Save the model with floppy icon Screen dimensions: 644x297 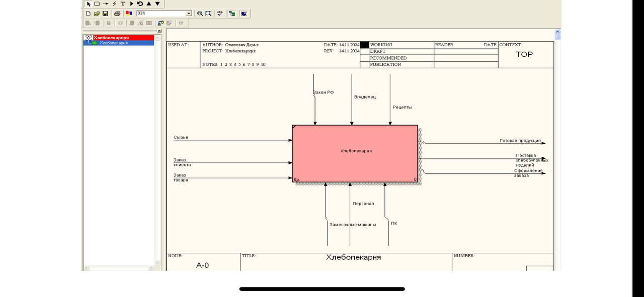click(x=105, y=14)
